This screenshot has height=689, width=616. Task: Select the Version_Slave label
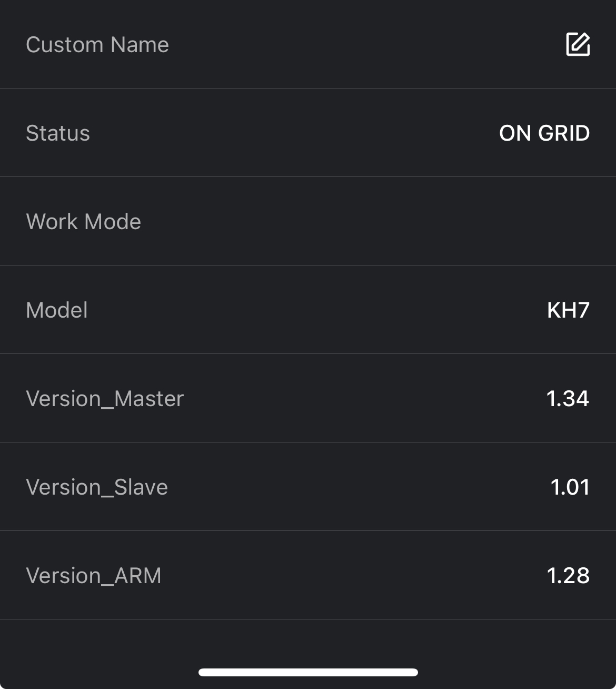tap(97, 487)
